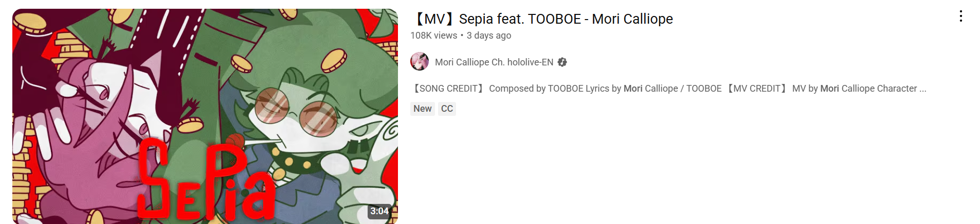Open Mori Calliope Ch. hololive-EN channel link
This screenshot has width=980, height=224.
click(x=494, y=62)
